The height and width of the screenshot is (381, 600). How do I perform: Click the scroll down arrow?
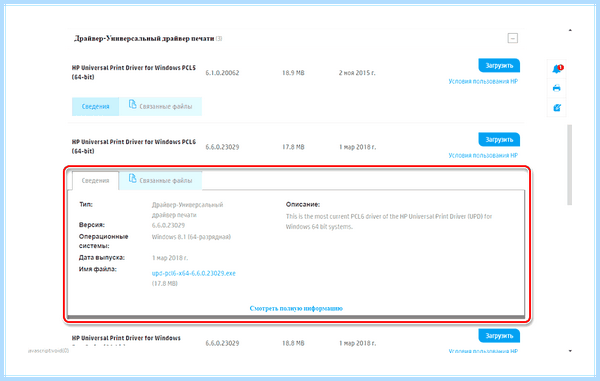click(x=570, y=351)
